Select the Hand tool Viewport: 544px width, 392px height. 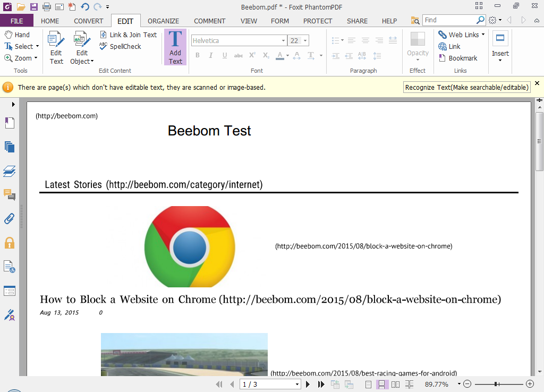[18, 35]
